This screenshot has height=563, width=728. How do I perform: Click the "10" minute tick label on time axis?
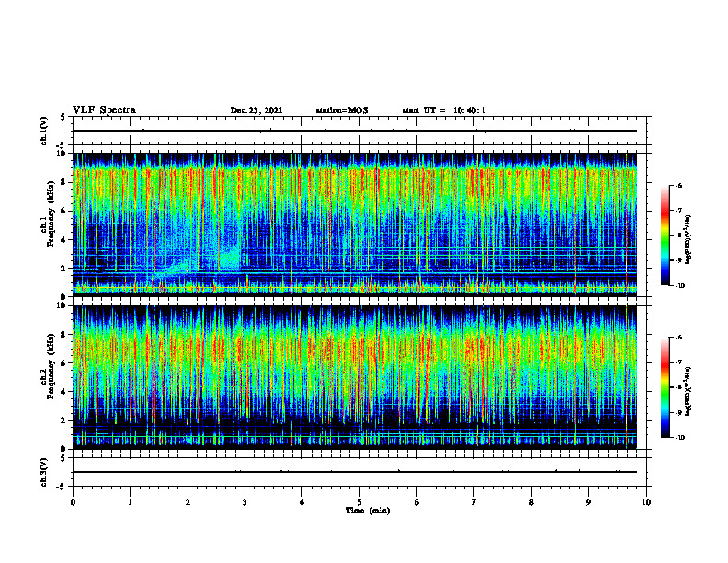(x=646, y=502)
